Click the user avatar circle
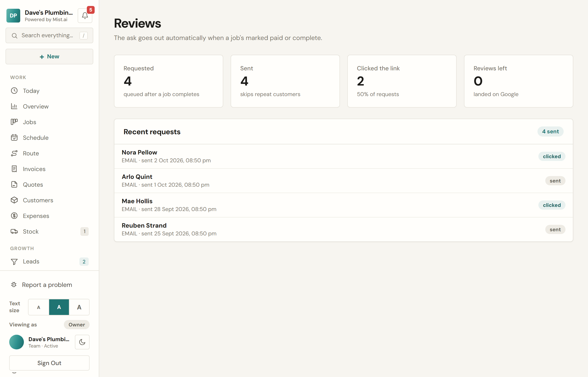This screenshot has height=377, width=588. point(17,342)
